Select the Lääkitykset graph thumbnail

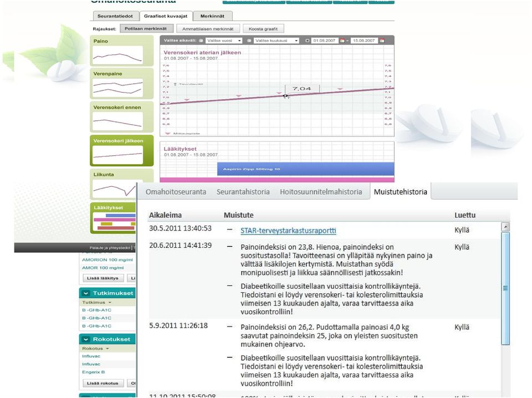pos(113,218)
